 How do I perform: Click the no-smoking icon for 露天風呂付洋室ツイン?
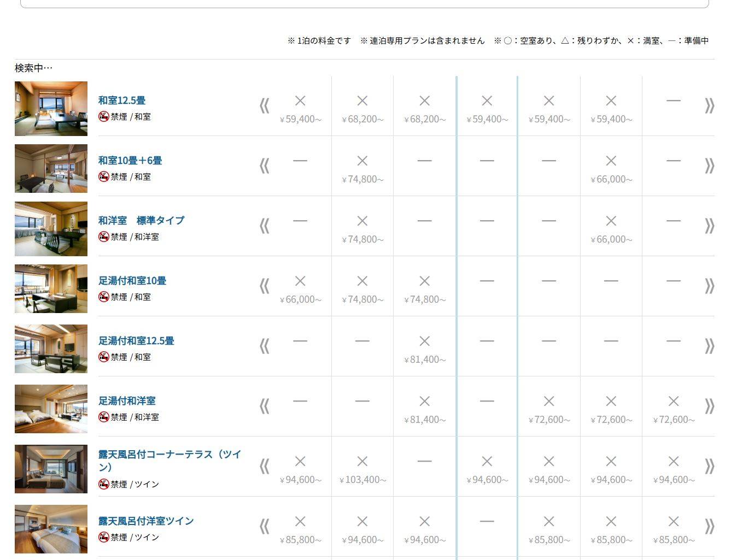coord(104,537)
